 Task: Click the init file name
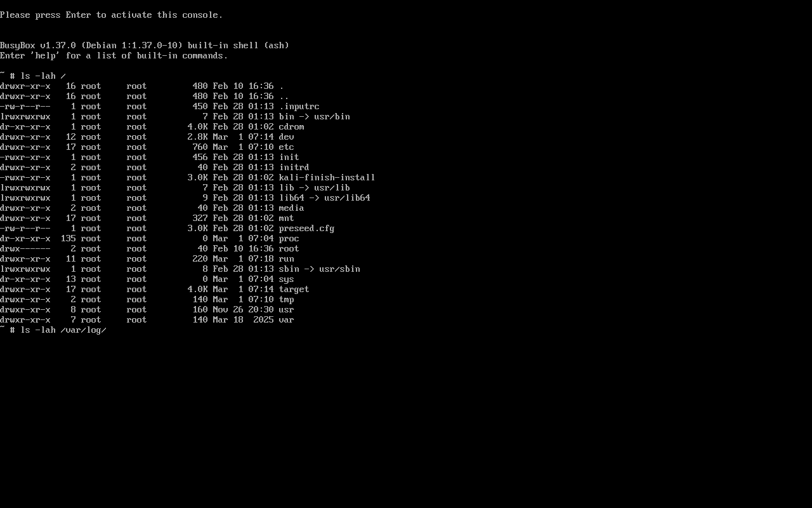289,157
